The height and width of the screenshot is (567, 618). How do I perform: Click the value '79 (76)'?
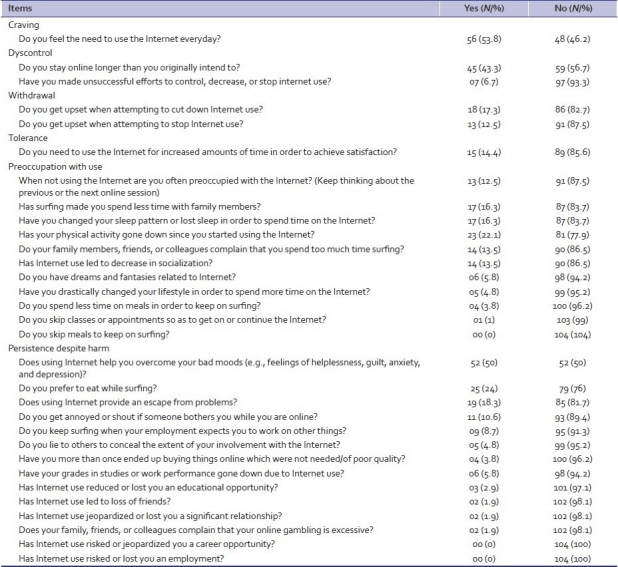coord(572,389)
